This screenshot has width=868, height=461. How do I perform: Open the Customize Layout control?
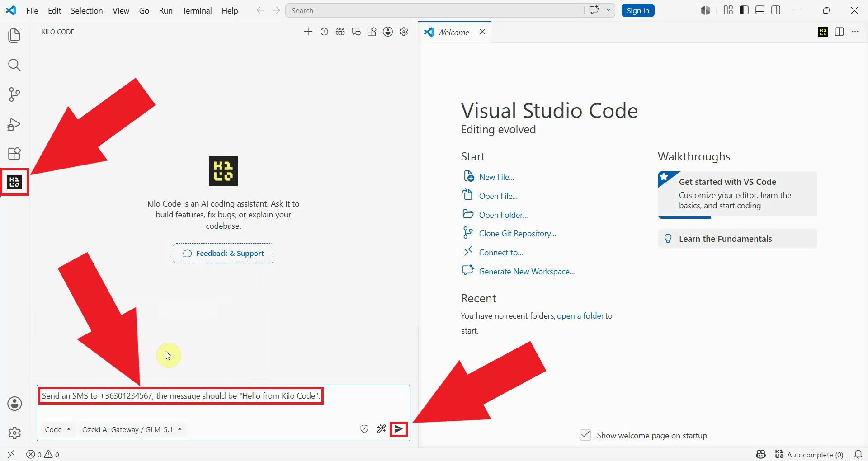click(728, 10)
